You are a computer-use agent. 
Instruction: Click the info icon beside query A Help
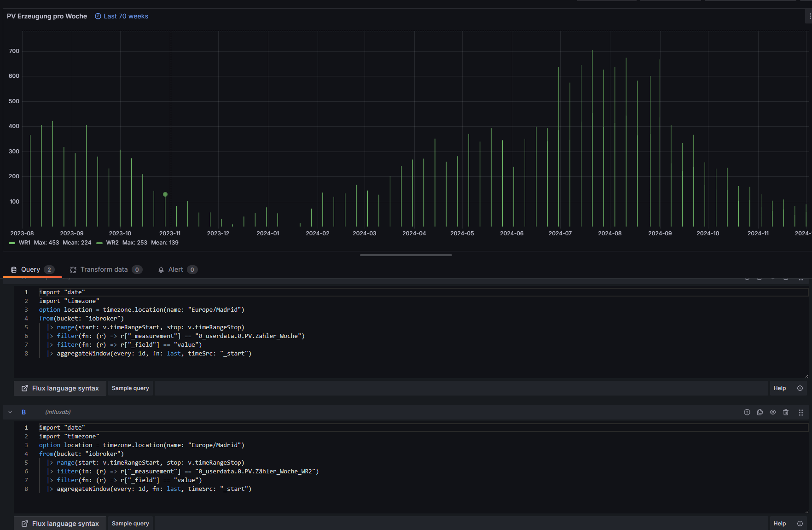tap(800, 388)
